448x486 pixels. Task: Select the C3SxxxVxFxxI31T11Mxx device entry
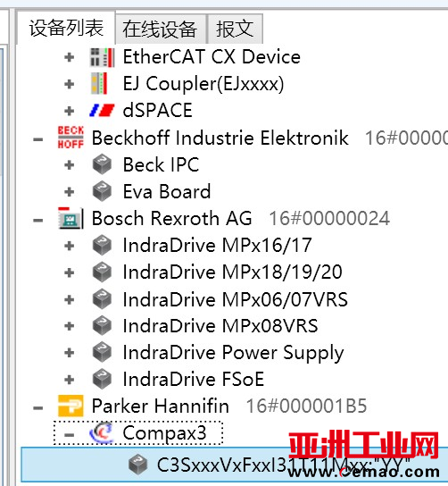click(235, 465)
